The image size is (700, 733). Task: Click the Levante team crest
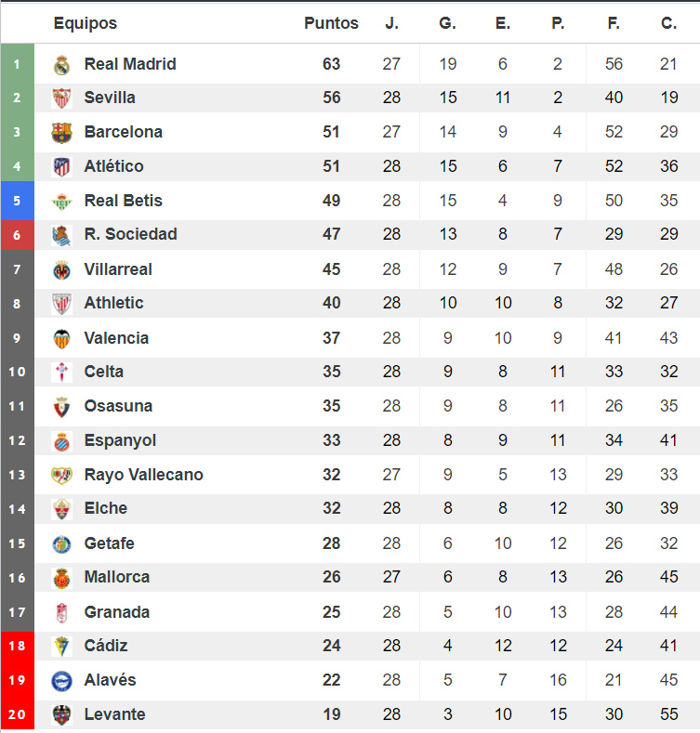point(61,715)
